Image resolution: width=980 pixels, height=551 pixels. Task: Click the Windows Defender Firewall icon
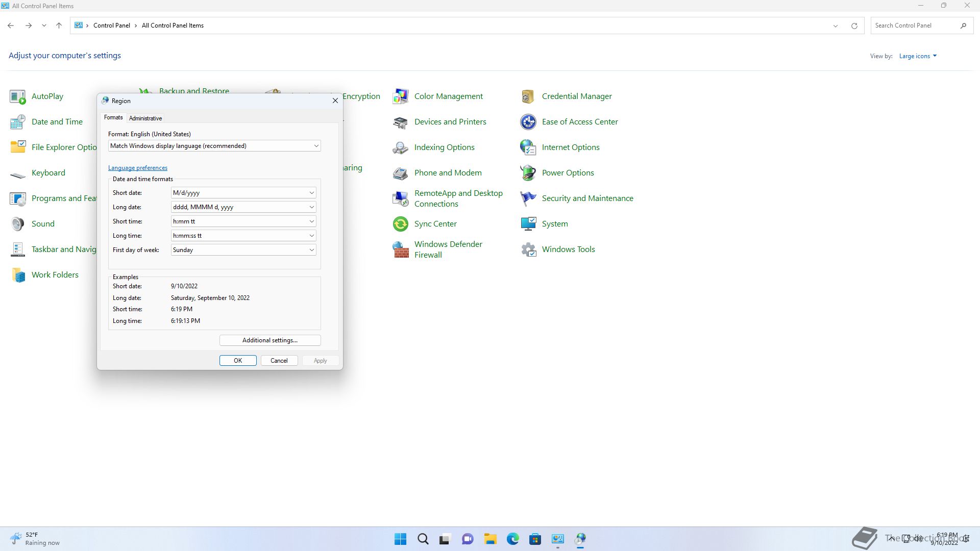[401, 249]
